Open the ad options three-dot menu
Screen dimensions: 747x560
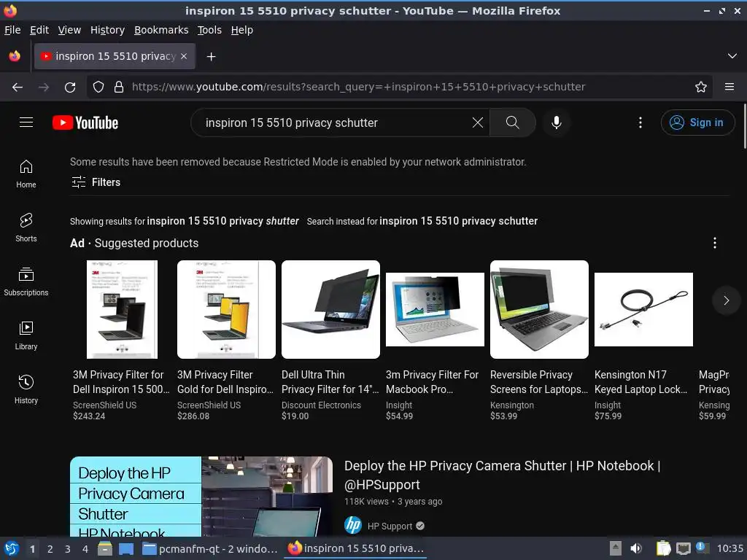tap(715, 243)
